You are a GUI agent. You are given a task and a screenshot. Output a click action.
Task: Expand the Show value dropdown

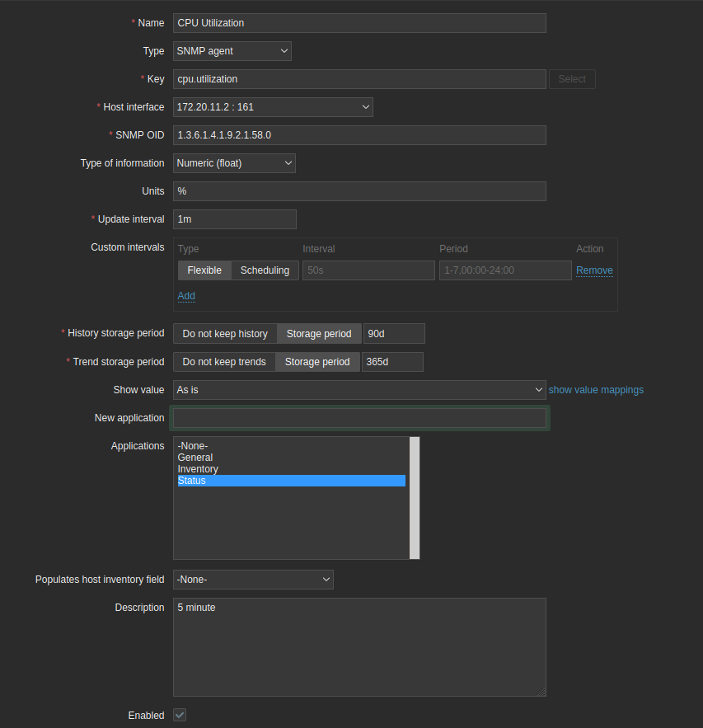coord(359,390)
